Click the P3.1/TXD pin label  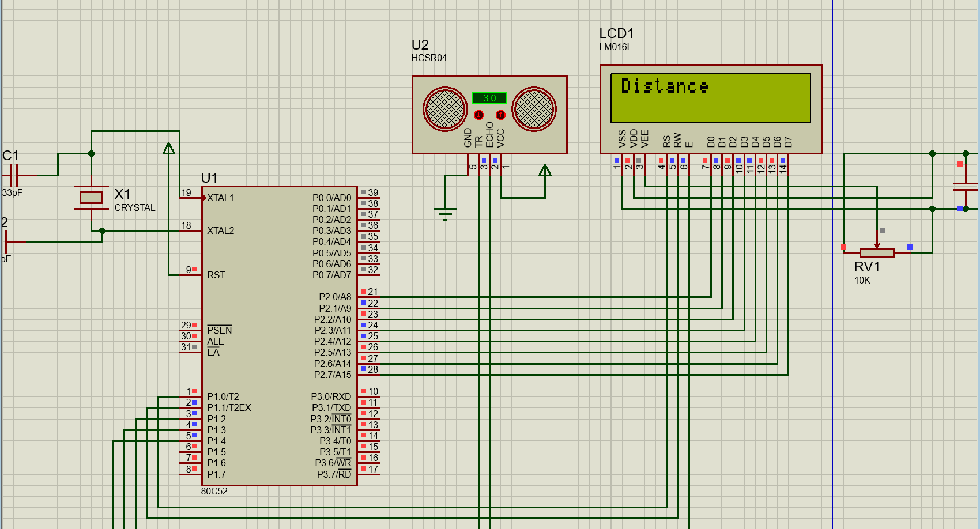pyautogui.click(x=331, y=408)
